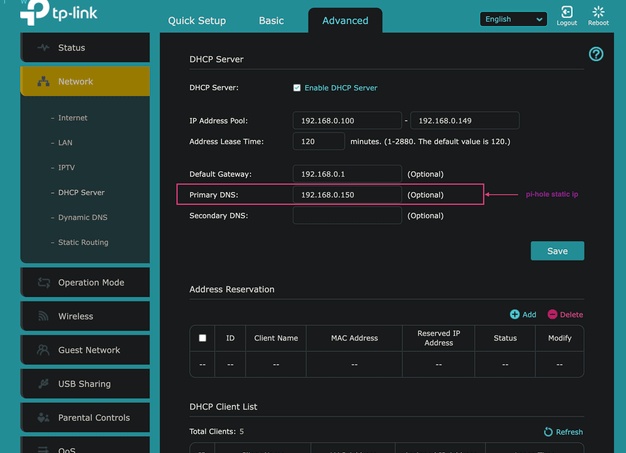The height and width of the screenshot is (453, 626).
Task: Click the Total Clients: 5 text
Action: pyautogui.click(x=216, y=431)
